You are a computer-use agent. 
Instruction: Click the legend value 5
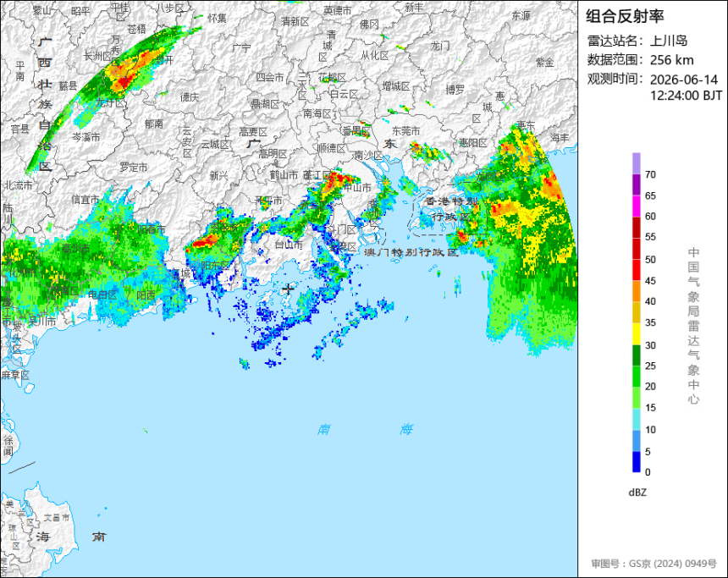coord(648,451)
